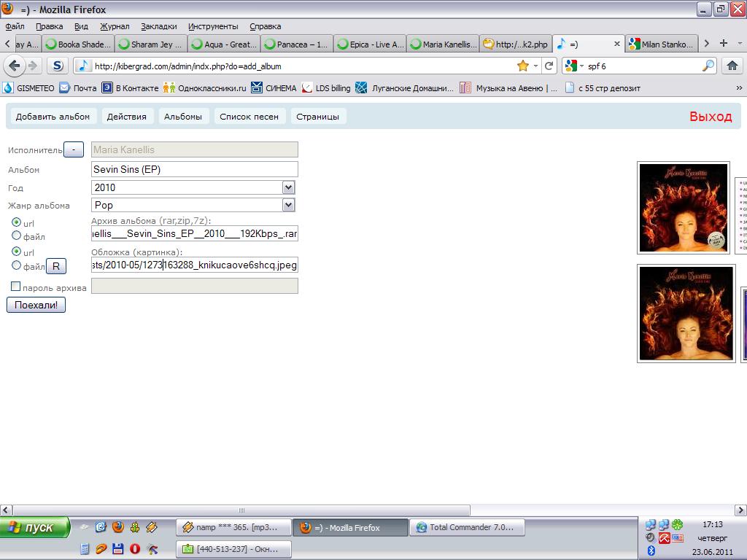
Task: Open the LDS billing bookmark
Action: (x=326, y=88)
